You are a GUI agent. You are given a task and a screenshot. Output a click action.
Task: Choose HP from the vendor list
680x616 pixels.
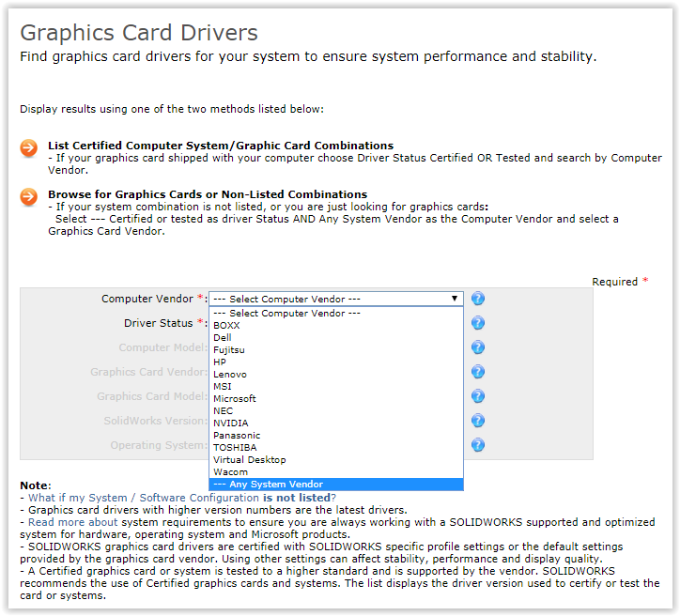336,362
